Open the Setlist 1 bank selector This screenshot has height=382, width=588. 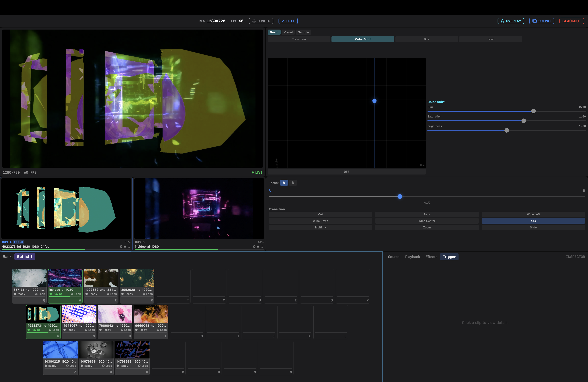pos(25,256)
